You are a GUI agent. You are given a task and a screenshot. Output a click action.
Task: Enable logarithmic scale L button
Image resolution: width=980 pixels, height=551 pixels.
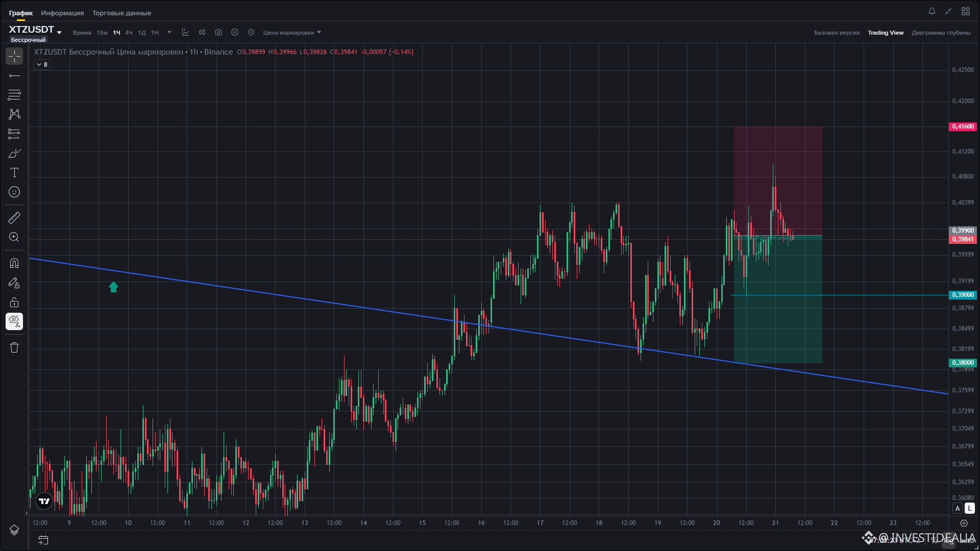[969, 508]
